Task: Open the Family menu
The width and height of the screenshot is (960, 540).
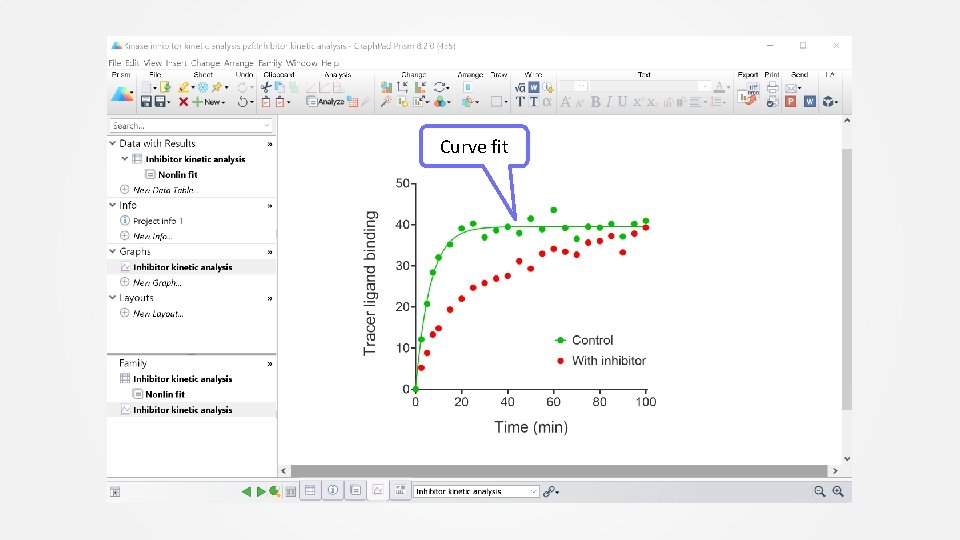Action: [x=270, y=62]
